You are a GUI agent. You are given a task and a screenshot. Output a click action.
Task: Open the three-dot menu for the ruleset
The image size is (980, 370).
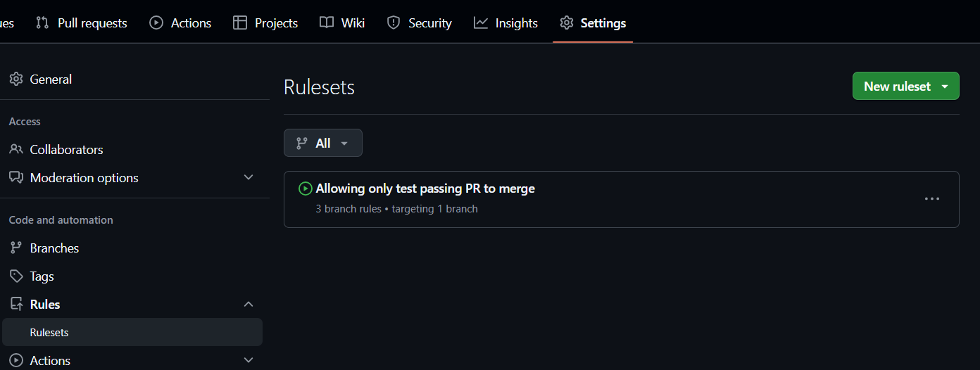pos(931,199)
